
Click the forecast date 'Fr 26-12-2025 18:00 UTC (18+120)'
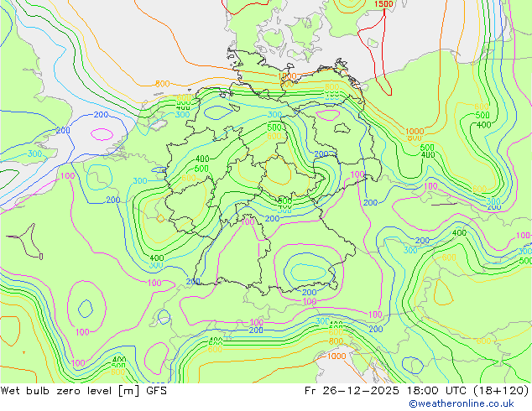click(417, 391)
